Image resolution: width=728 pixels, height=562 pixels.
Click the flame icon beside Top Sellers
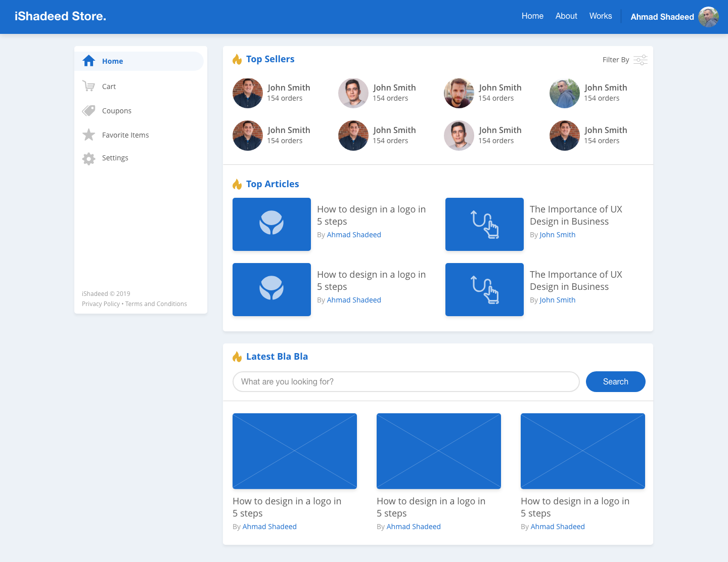coord(237,59)
